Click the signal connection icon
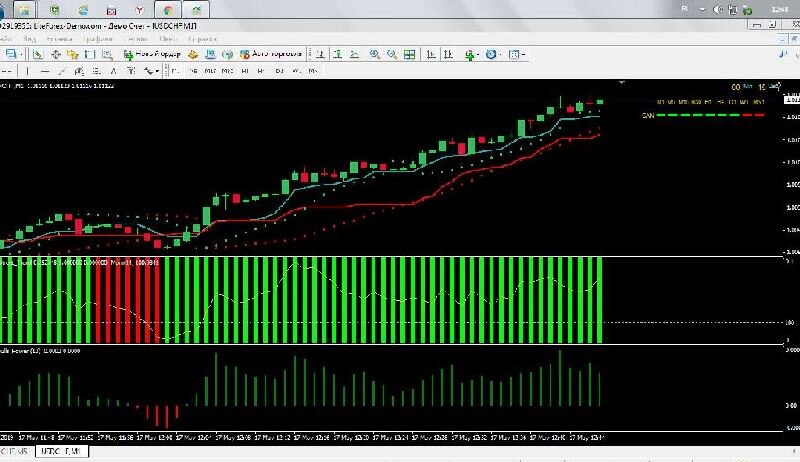 pyautogui.click(x=227, y=54)
